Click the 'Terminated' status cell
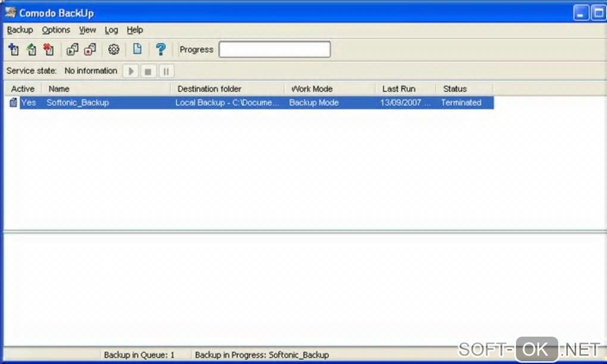Image resolution: width=607 pixels, height=364 pixels. (x=461, y=102)
